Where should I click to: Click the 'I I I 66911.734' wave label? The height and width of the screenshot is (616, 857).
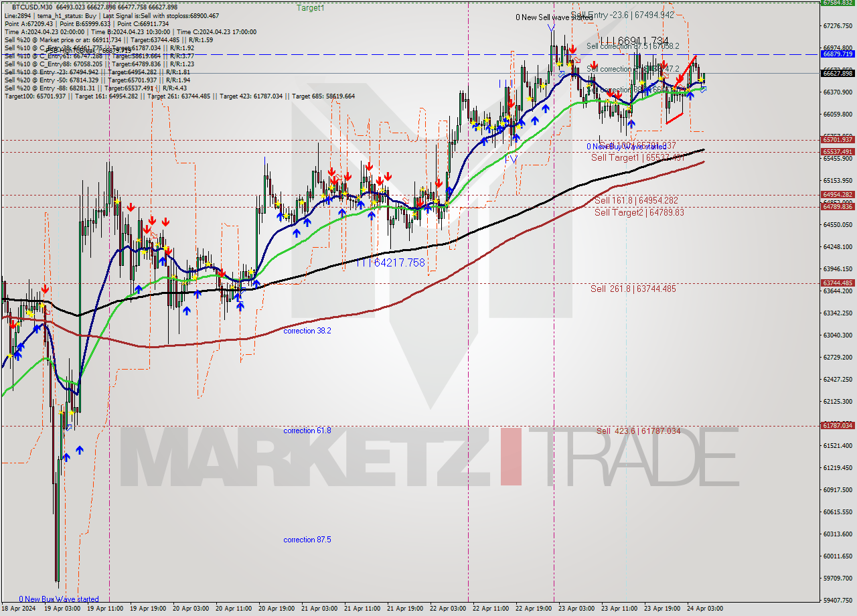pyautogui.click(x=633, y=41)
